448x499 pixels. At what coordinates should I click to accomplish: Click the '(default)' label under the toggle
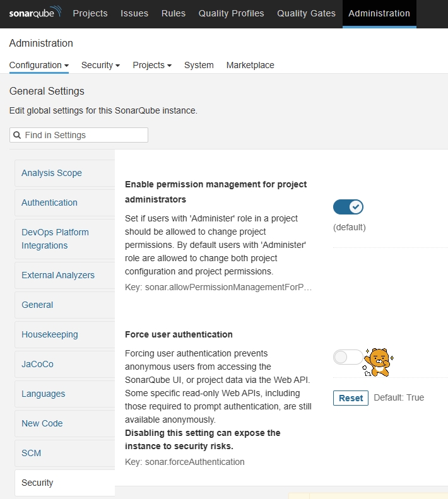click(350, 227)
